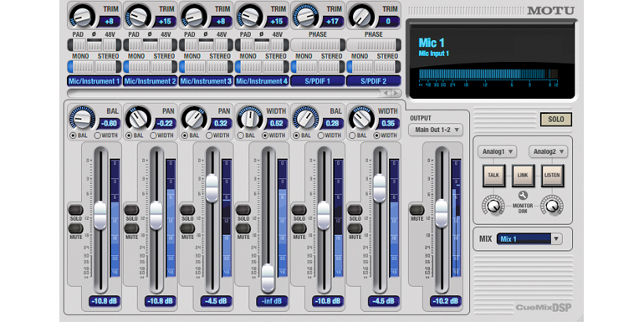This screenshot has width=644, height=322.
Task: Open the Mix 1 selector dropdown
Action: [x=529, y=238]
